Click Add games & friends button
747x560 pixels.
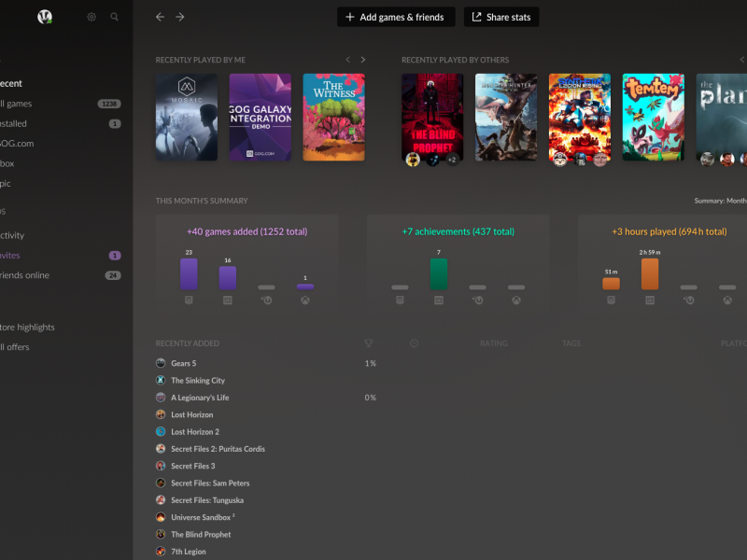point(396,17)
